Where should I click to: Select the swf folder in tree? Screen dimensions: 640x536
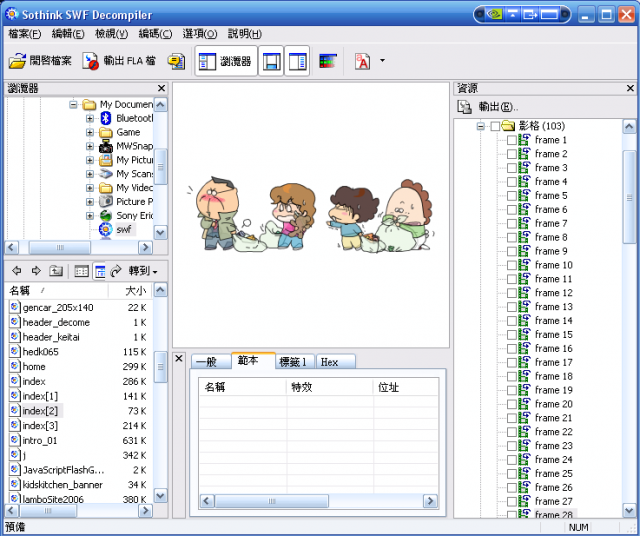click(x=124, y=229)
